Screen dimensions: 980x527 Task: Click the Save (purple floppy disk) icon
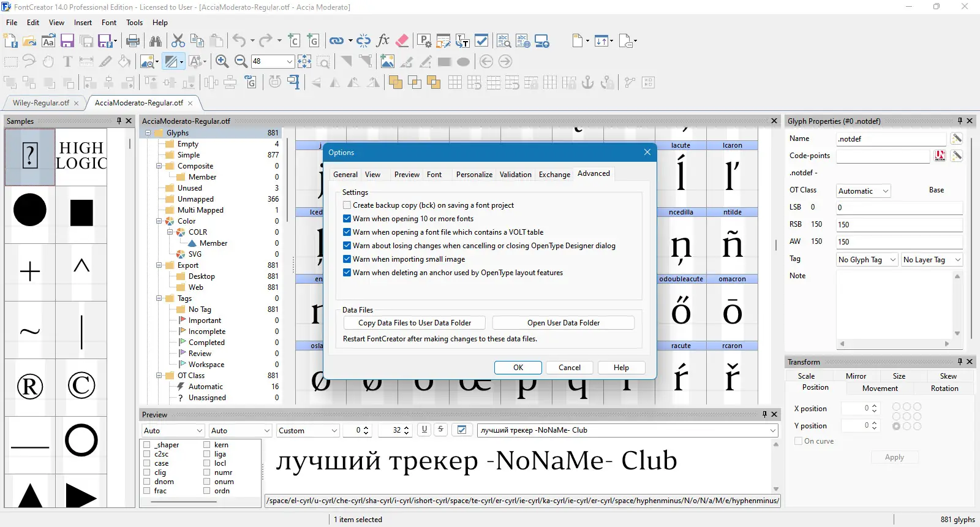[x=67, y=41]
